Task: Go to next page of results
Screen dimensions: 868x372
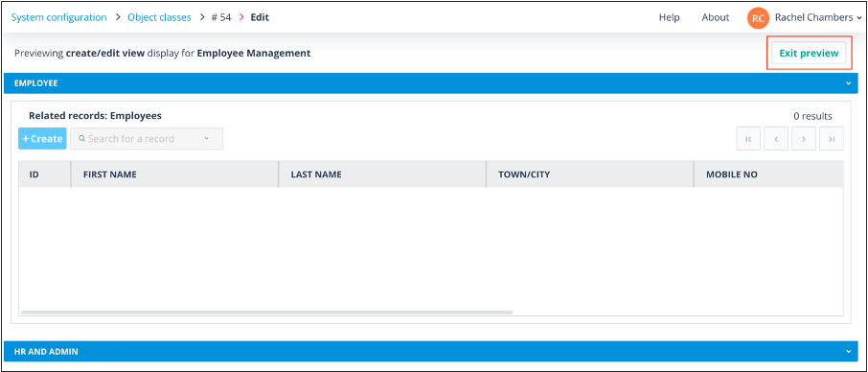Action: pyautogui.click(x=804, y=139)
